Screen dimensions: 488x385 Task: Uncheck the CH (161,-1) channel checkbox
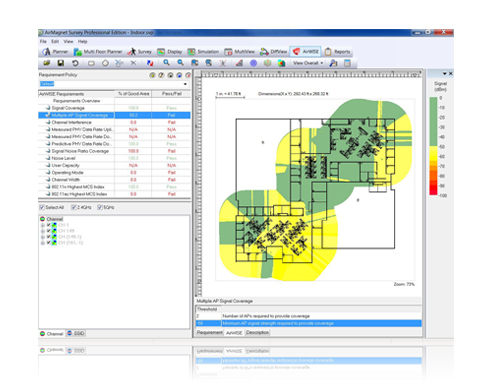[x=49, y=243]
